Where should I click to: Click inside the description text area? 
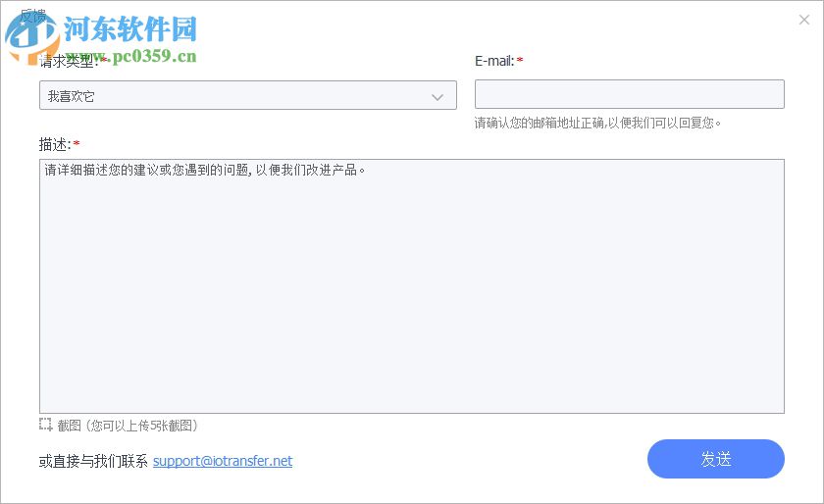411,286
